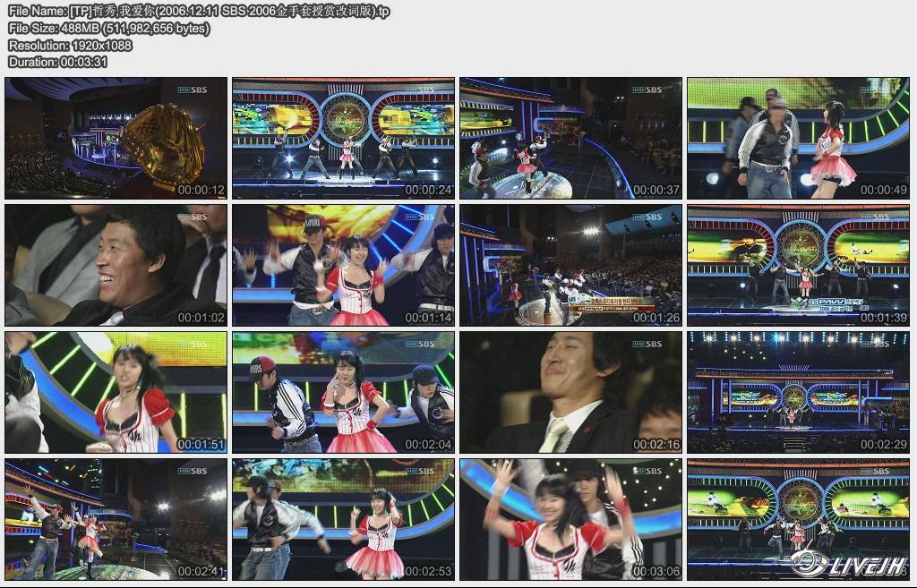Click the thumbnail marked 00:00:49
The height and width of the screenshot is (588, 917).
(x=798, y=138)
